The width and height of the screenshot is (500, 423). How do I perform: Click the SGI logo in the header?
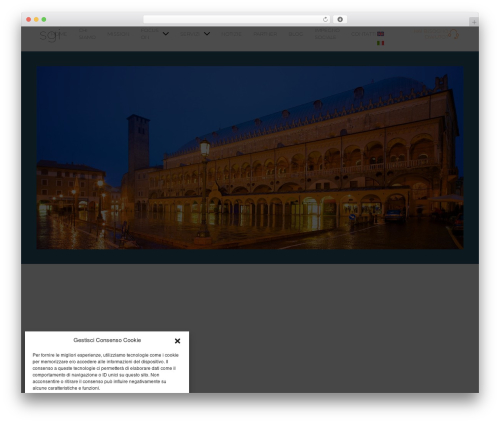tap(50, 35)
